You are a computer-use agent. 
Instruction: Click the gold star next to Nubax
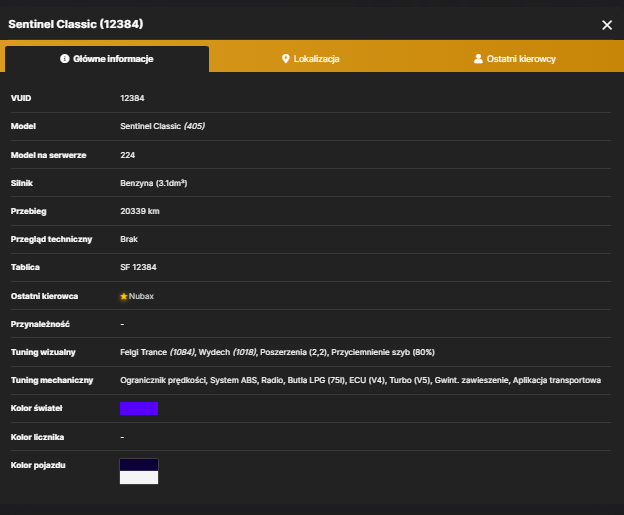pos(124,296)
